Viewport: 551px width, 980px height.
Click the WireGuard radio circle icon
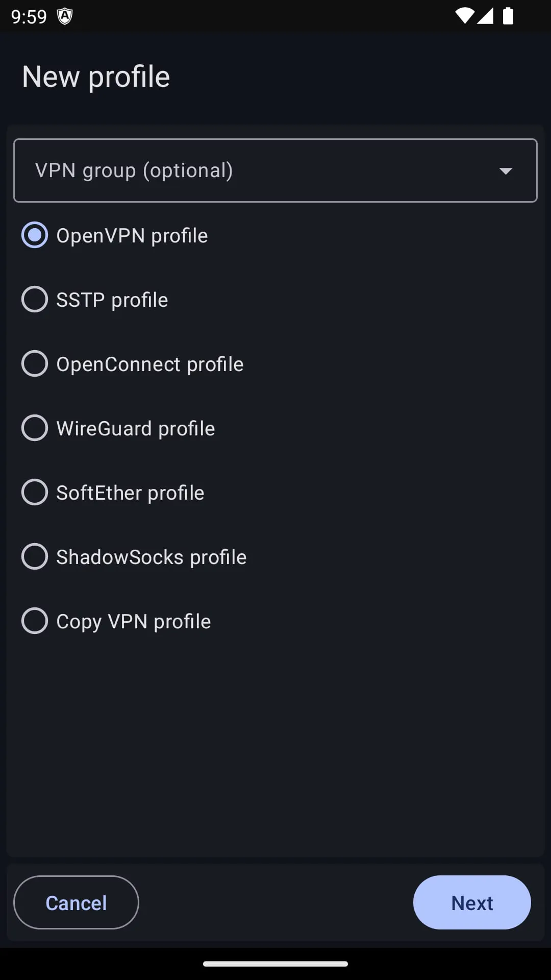click(34, 428)
